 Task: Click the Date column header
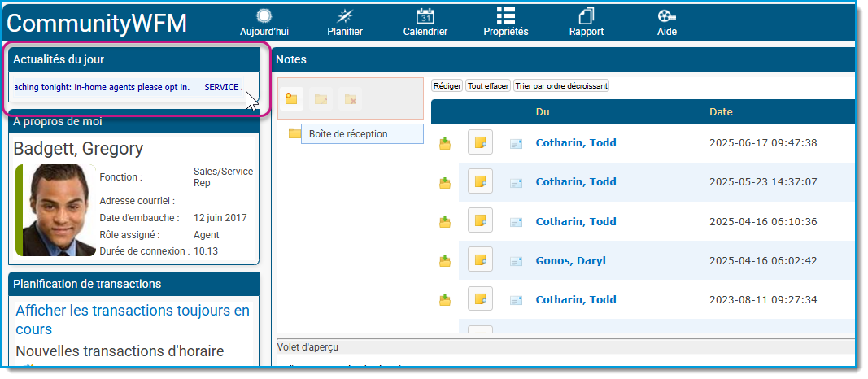(x=721, y=111)
